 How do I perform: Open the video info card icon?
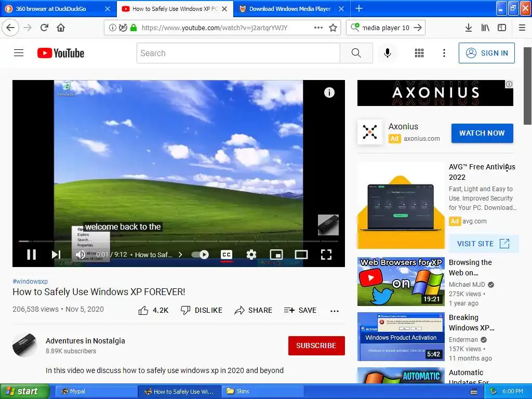tap(329, 92)
